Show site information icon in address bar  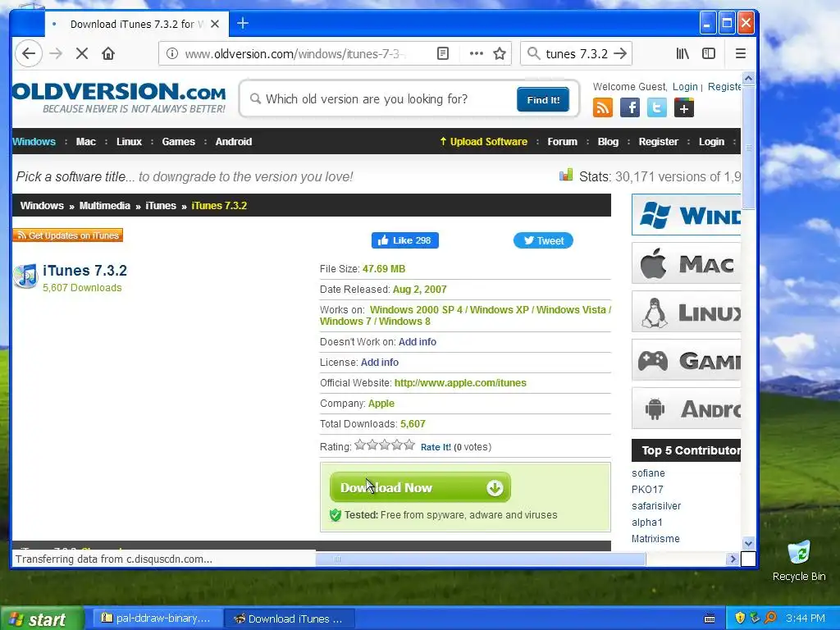[172, 53]
